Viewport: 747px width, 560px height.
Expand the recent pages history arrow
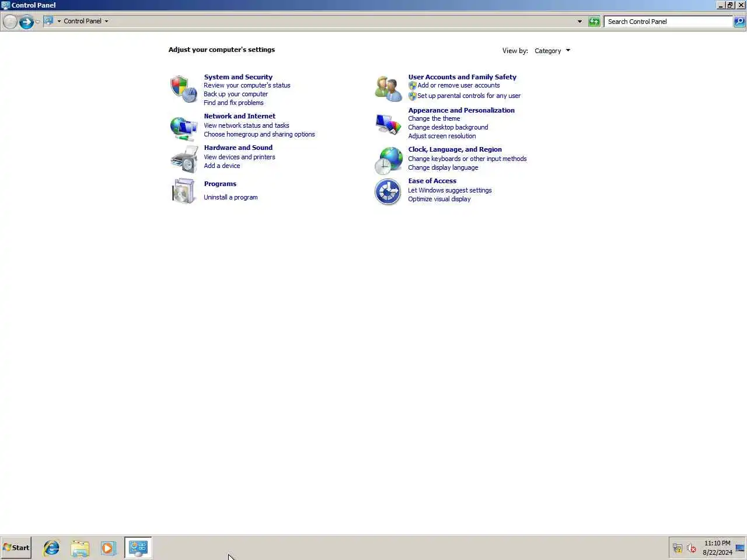coord(37,22)
